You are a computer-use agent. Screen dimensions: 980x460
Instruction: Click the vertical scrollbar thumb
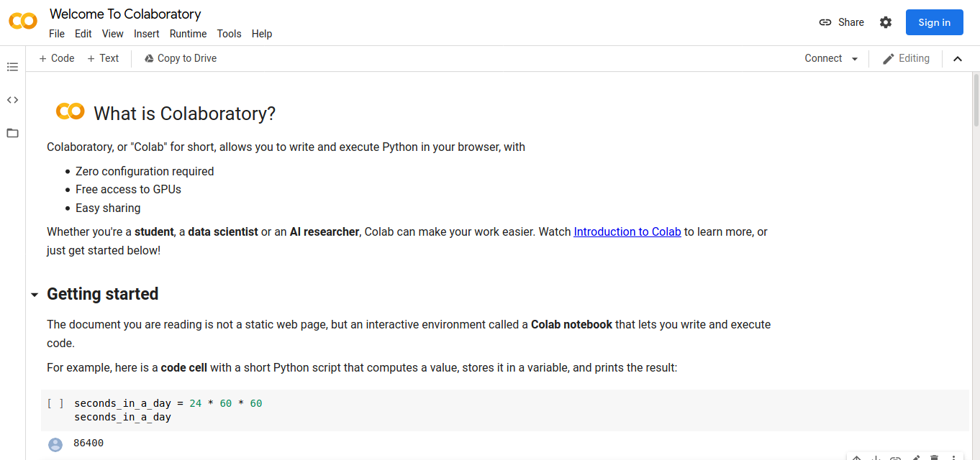tap(976, 99)
